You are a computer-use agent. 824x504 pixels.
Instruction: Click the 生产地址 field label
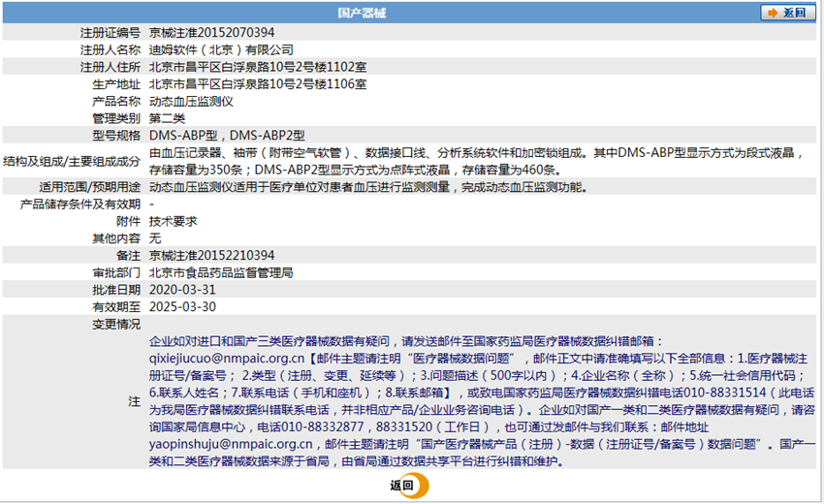[x=116, y=84]
